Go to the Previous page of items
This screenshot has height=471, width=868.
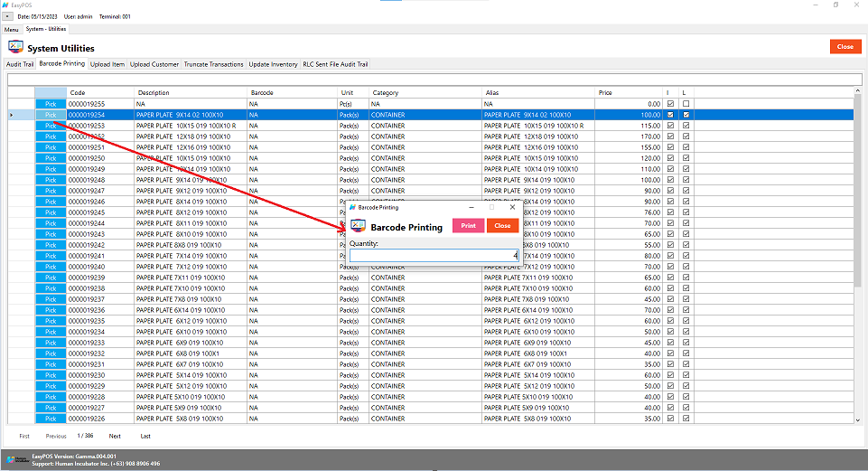pyautogui.click(x=56, y=436)
